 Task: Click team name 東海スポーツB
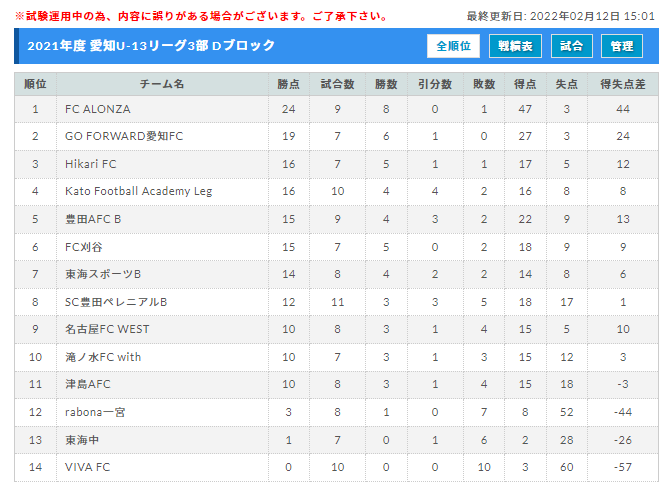coord(103,274)
